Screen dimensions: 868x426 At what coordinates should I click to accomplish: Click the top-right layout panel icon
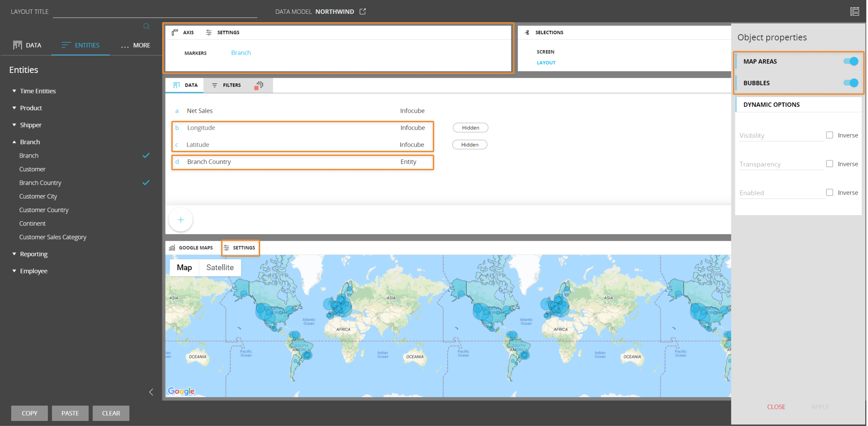click(855, 11)
